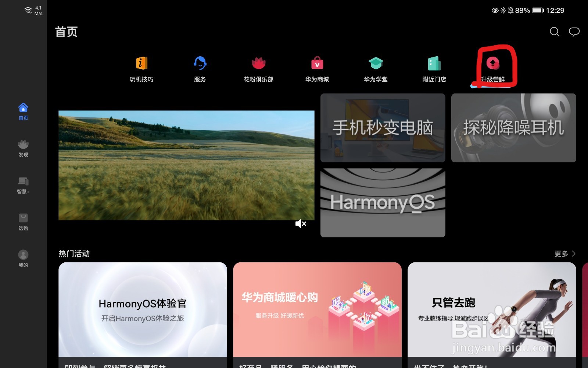Open search with the magnifier icon
The height and width of the screenshot is (368, 588).
[555, 32]
